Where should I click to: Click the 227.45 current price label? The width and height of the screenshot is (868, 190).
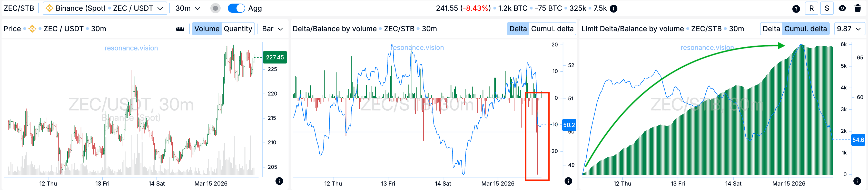click(275, 58)
